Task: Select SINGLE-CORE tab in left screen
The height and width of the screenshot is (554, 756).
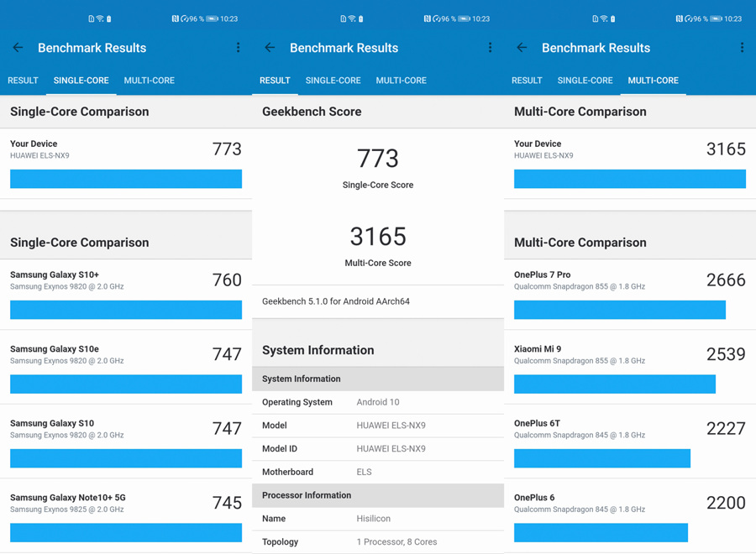Action: (81, 81)
